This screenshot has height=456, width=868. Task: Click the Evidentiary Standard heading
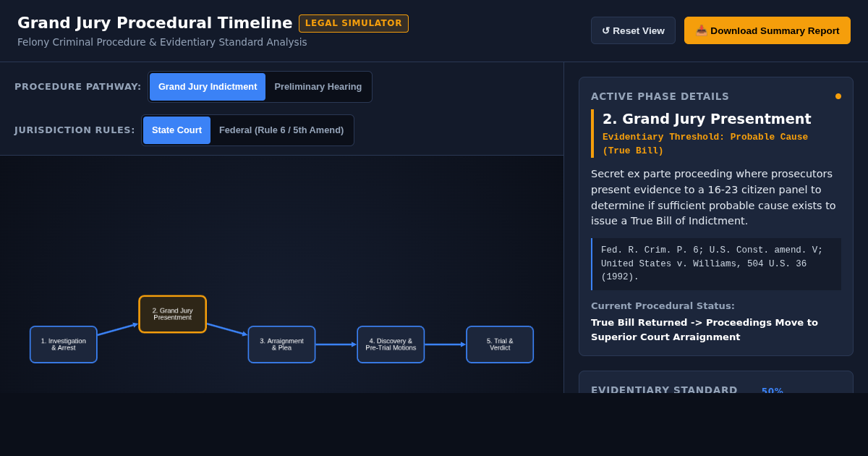point(664,389)
